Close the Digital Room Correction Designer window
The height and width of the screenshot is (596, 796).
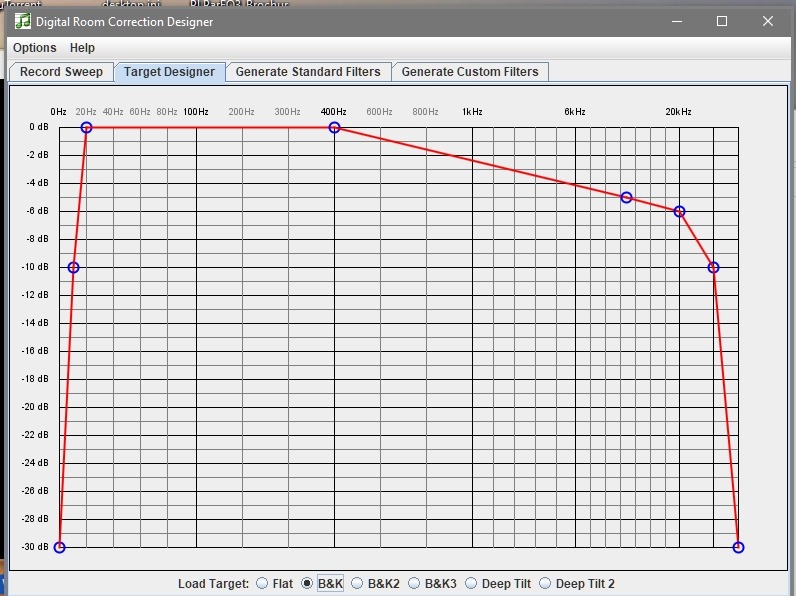768,21
